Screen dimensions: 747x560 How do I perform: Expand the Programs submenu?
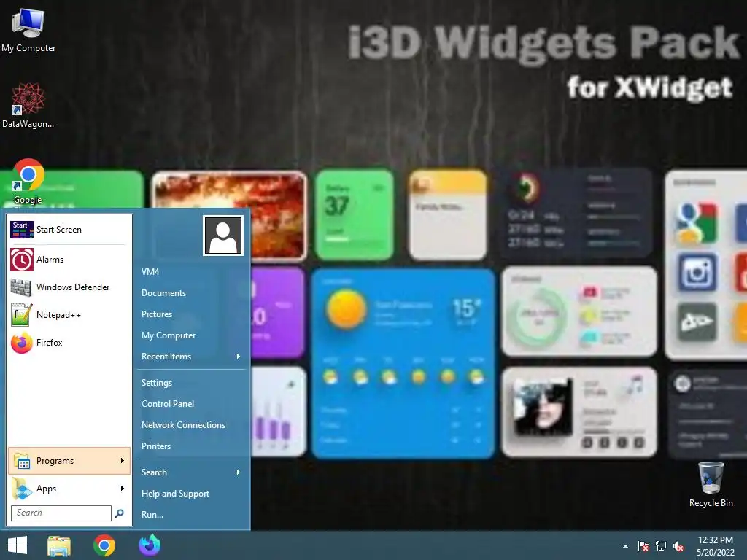coord(69,461)
